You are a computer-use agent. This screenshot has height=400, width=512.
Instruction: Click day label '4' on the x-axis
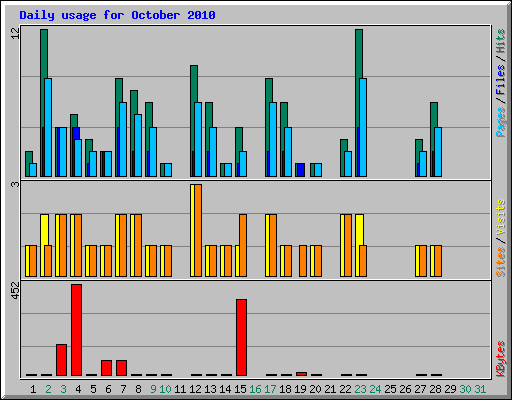click(x=78, y=389)
